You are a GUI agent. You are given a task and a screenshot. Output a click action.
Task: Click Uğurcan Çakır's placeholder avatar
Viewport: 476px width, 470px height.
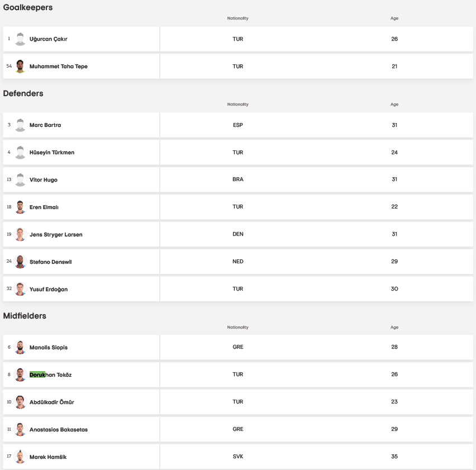(x=21, y=39)
